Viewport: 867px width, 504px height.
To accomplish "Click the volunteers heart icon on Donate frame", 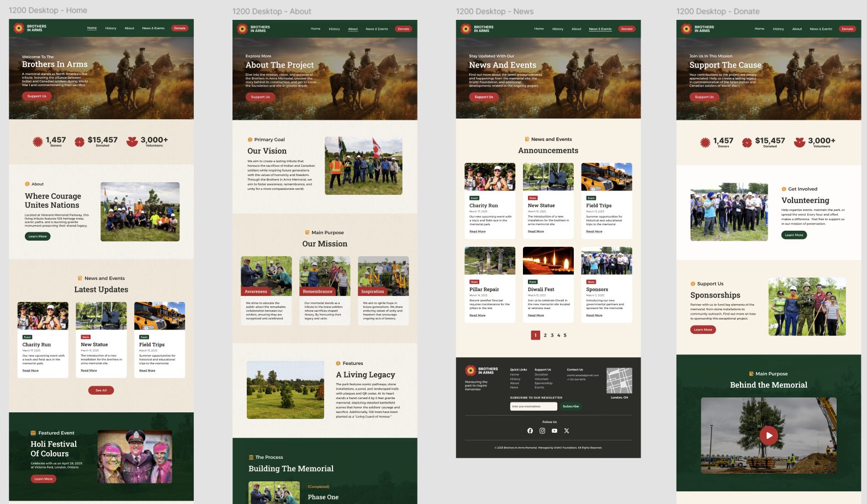I will tap(799, 142).
